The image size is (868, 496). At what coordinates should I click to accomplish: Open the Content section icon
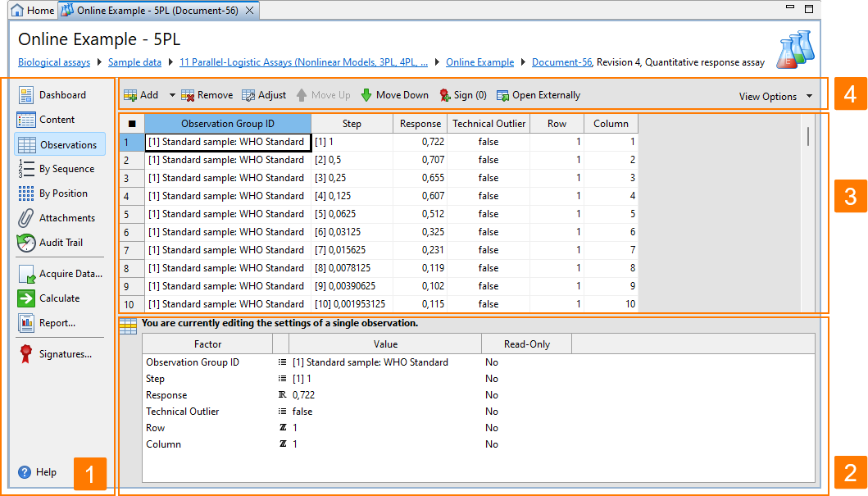pos(26,120)
